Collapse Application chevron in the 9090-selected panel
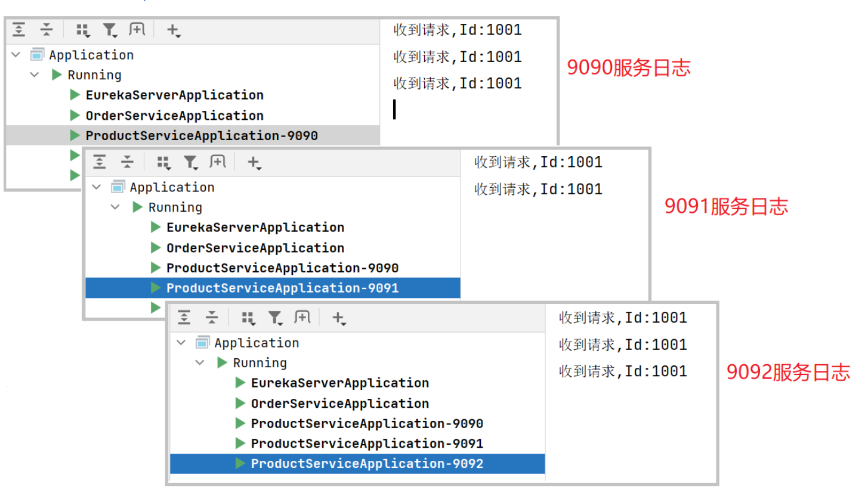868x493 pixels. [16, 55]
